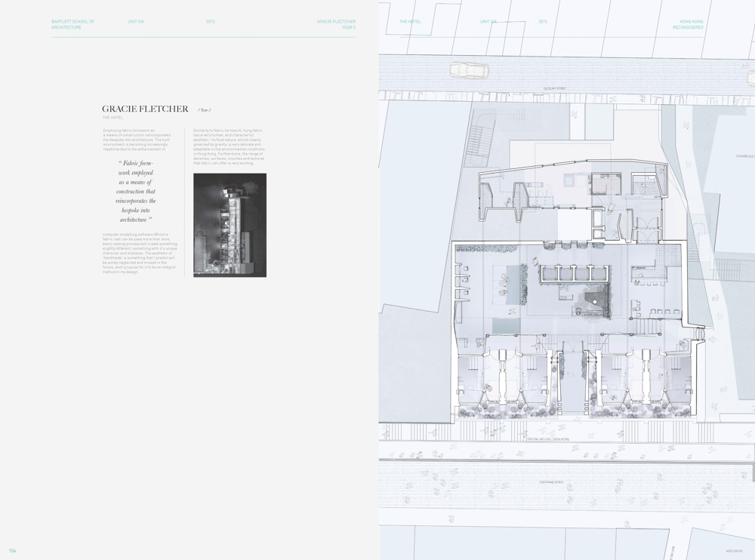Click the italic pull quote "Fabric formwork employed"
Screen dimensions: 755x560
[x=136, y=191]
